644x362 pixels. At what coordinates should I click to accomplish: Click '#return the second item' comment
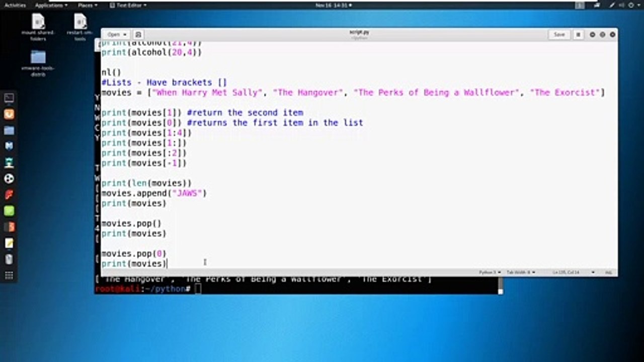[x=245, y=113]
